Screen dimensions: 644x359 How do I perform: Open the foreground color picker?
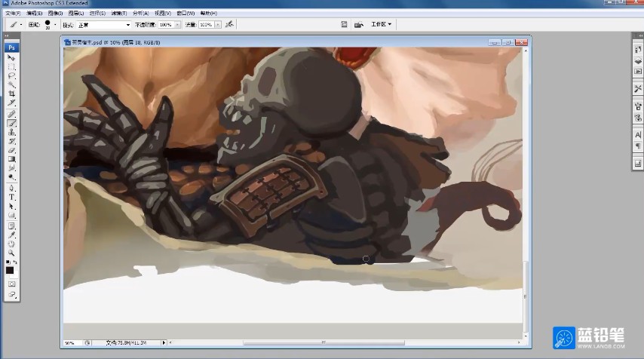[10, 270]
